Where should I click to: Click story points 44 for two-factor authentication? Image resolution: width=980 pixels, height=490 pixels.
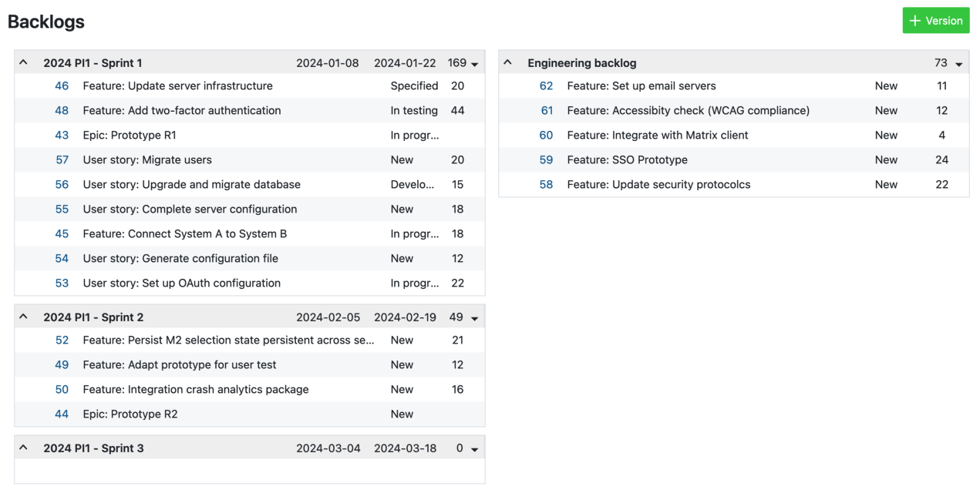click(x=457, y=110)
